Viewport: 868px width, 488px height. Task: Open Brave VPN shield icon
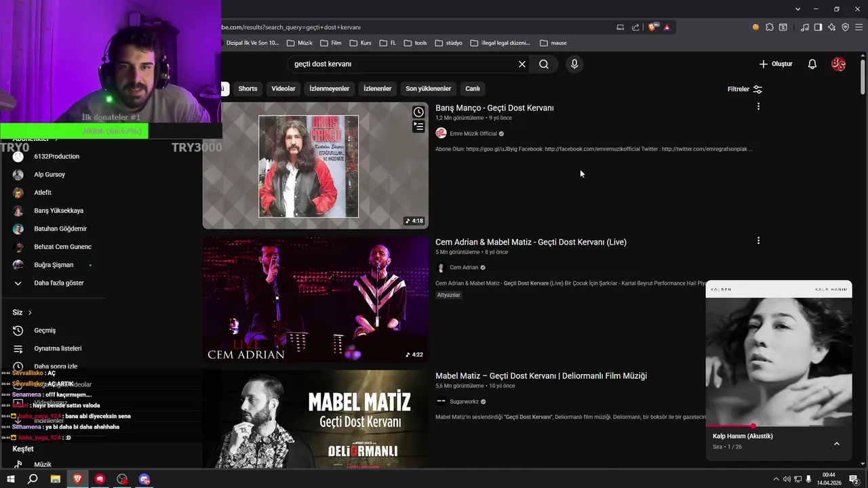click(x=845, y=27)
